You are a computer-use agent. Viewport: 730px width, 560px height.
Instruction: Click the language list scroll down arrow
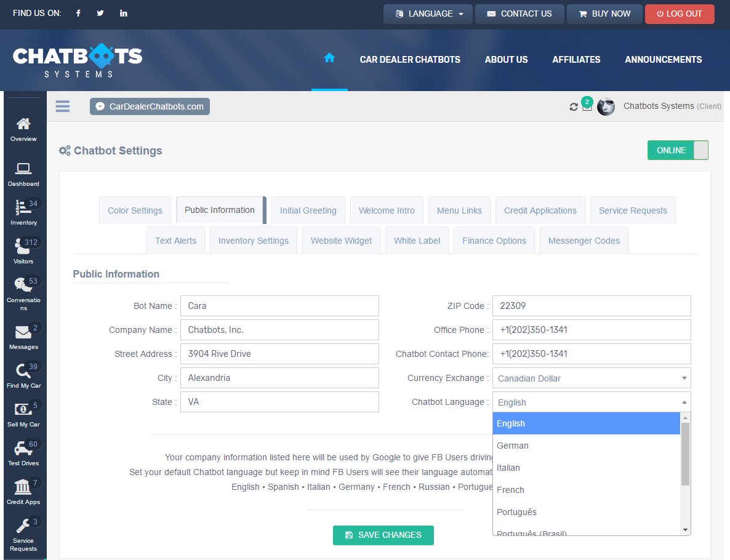coord(685,530)
